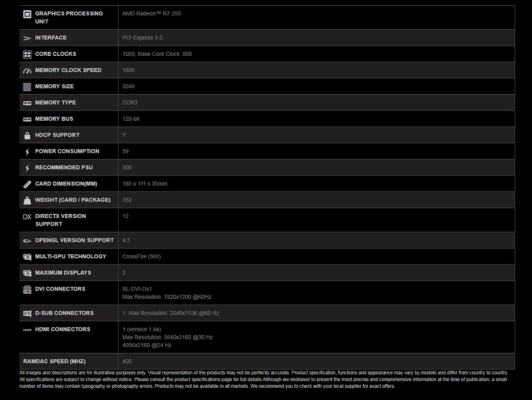532x400 pixels.
Task: Select 'Max Resolution: 3840x2160 @30 Hz' text
Action: 168,337
